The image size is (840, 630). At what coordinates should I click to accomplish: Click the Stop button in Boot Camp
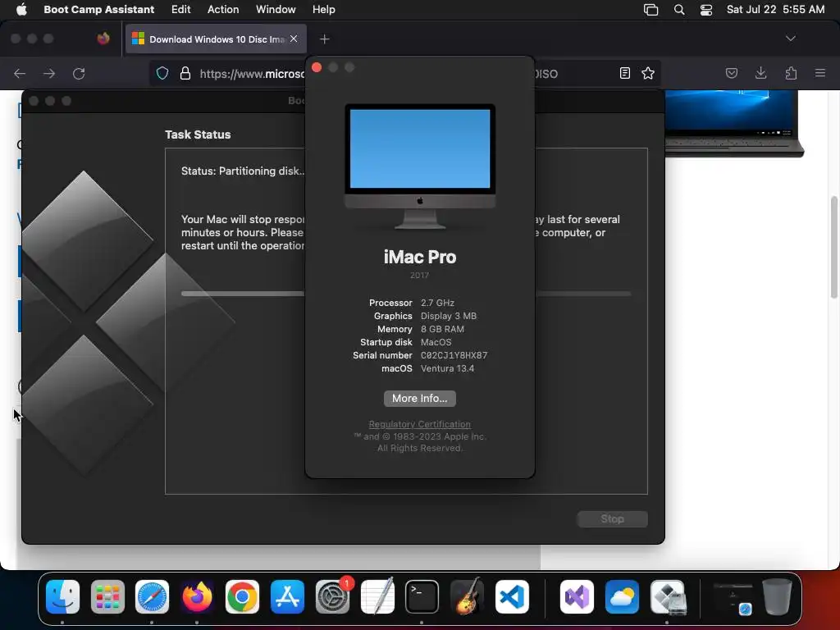[x=612, y=519]
